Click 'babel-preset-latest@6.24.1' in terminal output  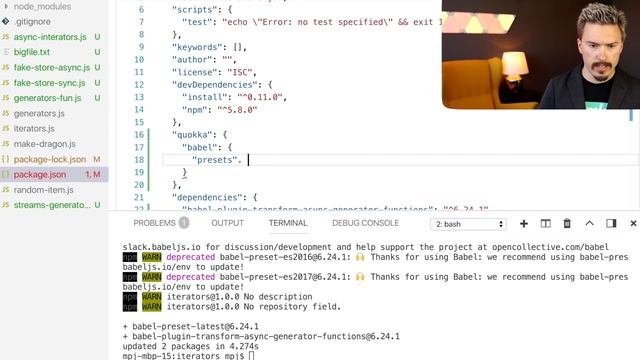[x=195, y=327]
